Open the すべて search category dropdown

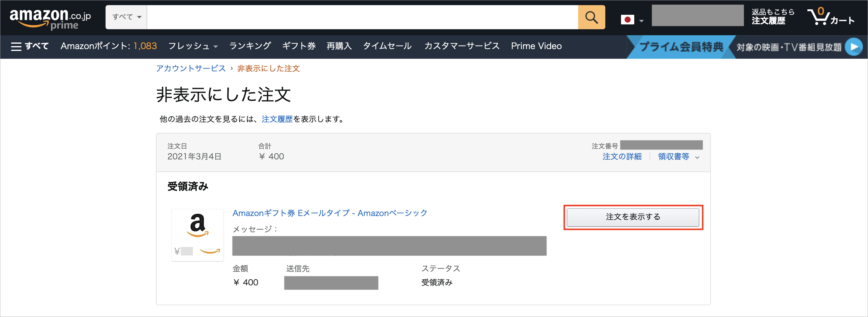pos(126,17)
